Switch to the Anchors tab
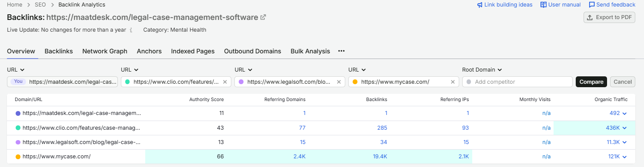This screenshot has width=644, height=167. point(149,51)
